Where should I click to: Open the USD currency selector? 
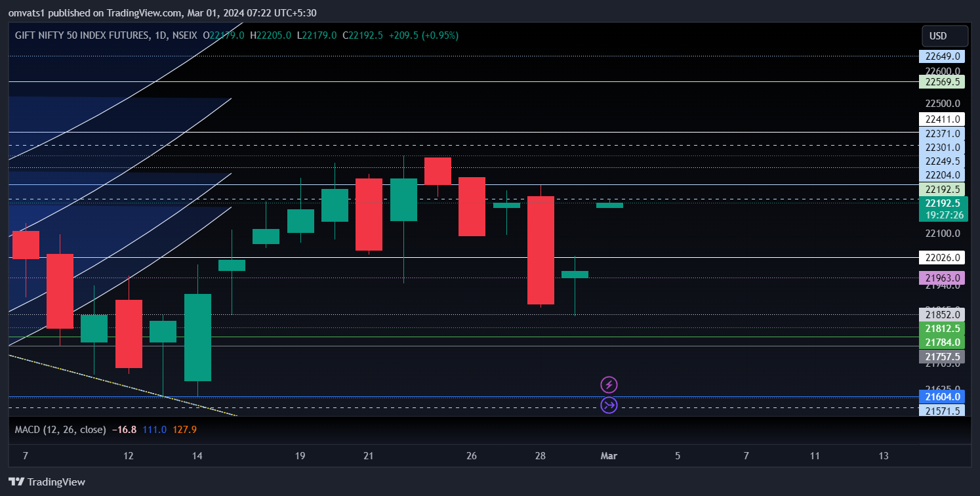click(945, 36)
